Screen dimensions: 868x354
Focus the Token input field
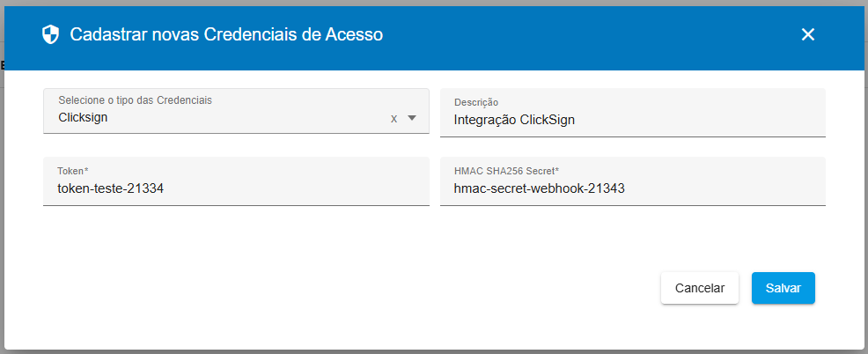click(236, 181)
